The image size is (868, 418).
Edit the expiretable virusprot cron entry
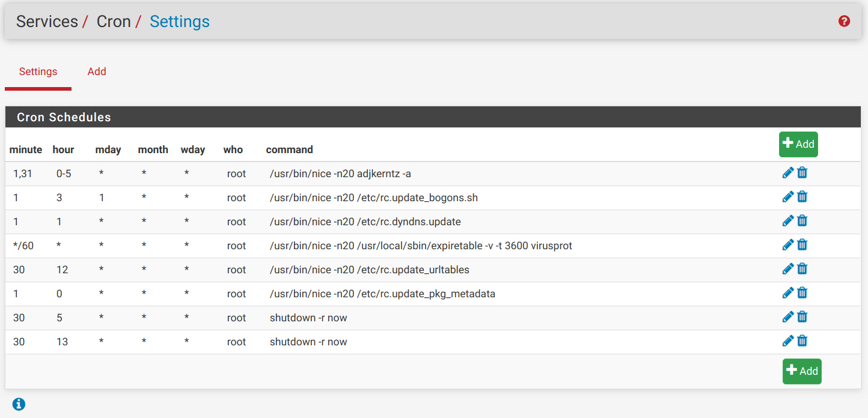(x=788, y=245)
